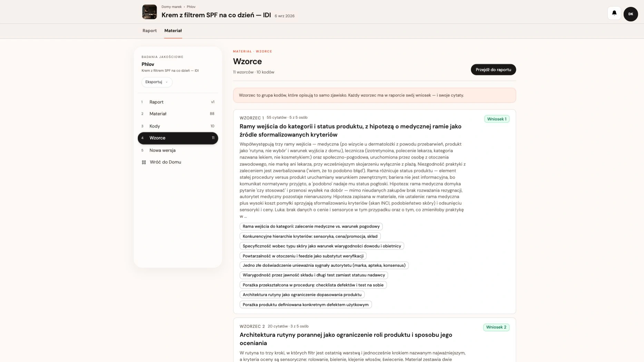The image size is (644, 362).
Task: Open Nowa wersja in sidebar
Action: (x=178, y=150)
